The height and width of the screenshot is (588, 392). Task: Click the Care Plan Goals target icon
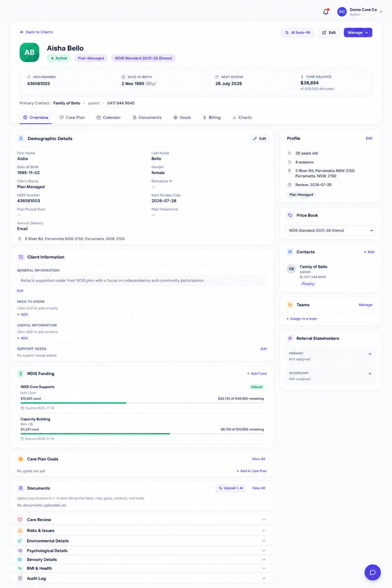21,459
